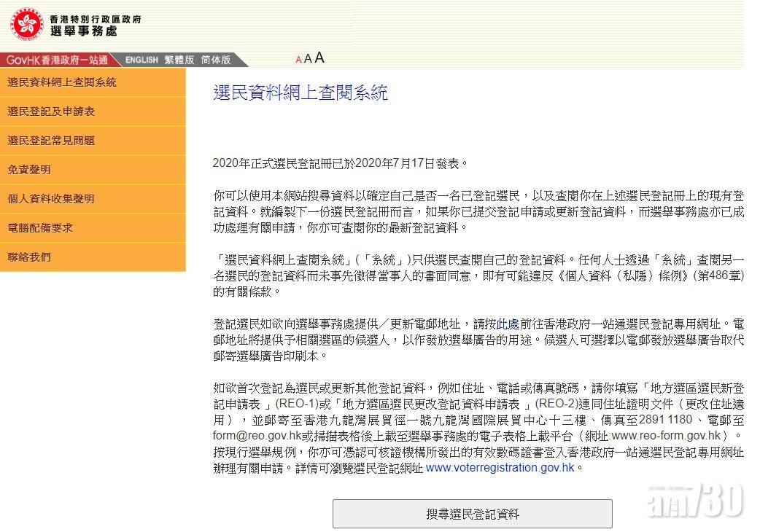The height and width of the screenshot is (532, 760).
Task: Click the GovHK 香港政府一站通 banner
Action: click(58, 60)
